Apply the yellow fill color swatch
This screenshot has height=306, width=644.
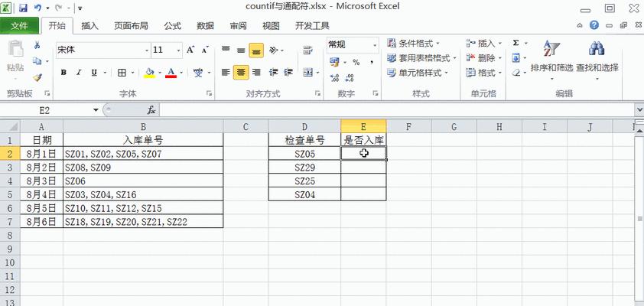150,73
